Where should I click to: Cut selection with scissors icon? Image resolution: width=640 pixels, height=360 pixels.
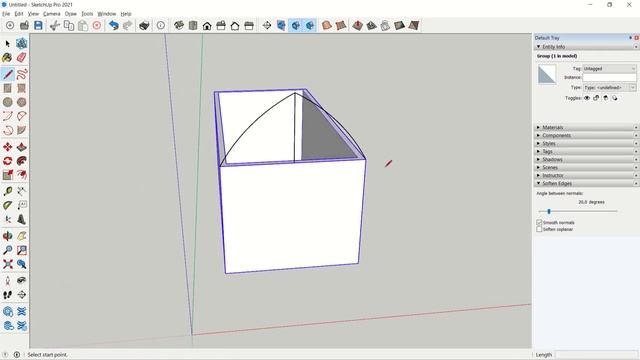coord(55,25)
